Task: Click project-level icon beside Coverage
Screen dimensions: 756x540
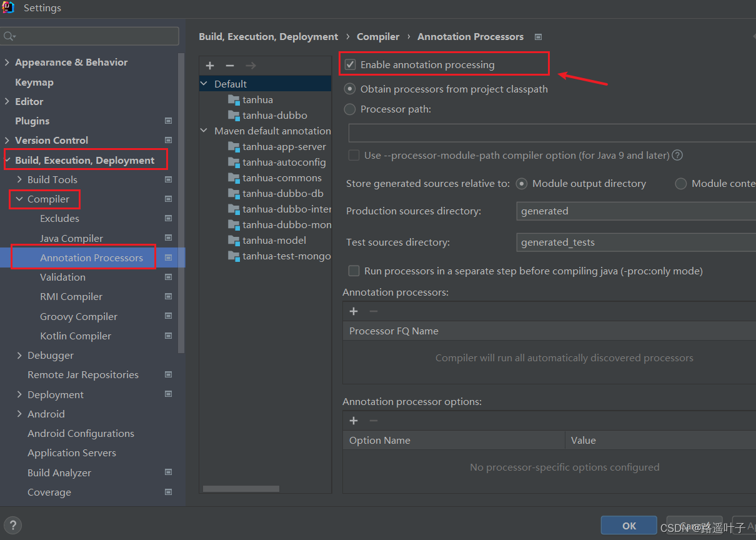Action: tap(168, 492)
